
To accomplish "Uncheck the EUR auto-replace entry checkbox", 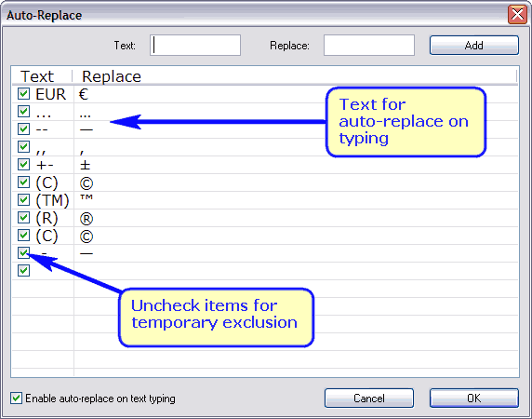I will click(23, 93).
